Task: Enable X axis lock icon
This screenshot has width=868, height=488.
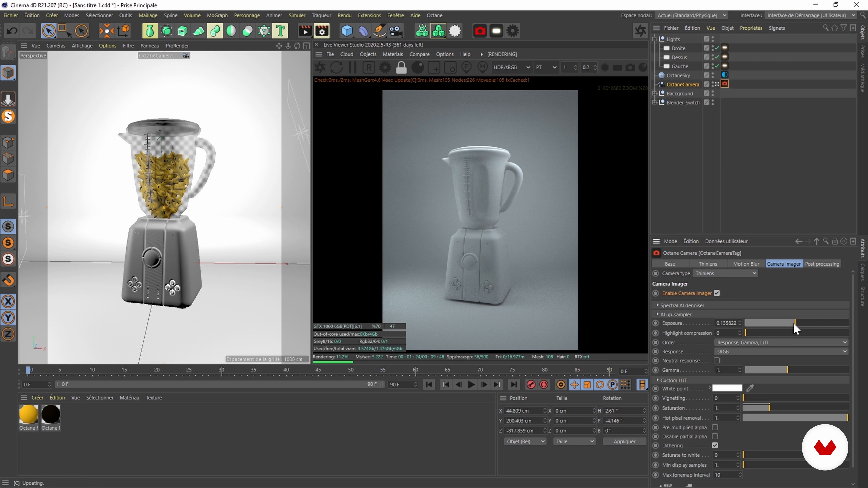Action: click(8, 301)
